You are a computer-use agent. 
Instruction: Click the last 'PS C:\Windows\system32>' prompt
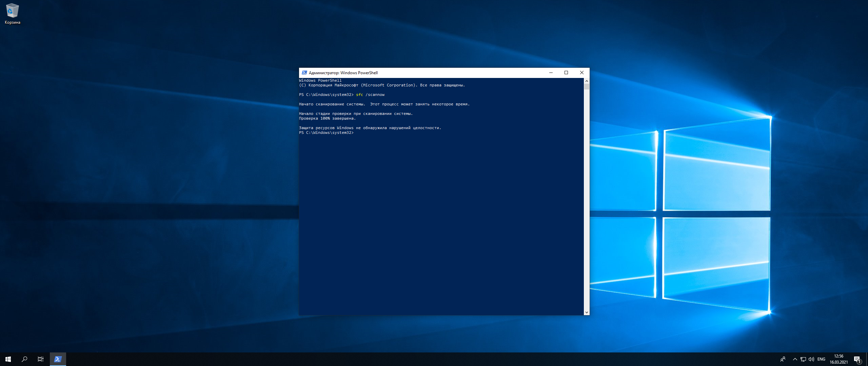click(x=326, y=133)
